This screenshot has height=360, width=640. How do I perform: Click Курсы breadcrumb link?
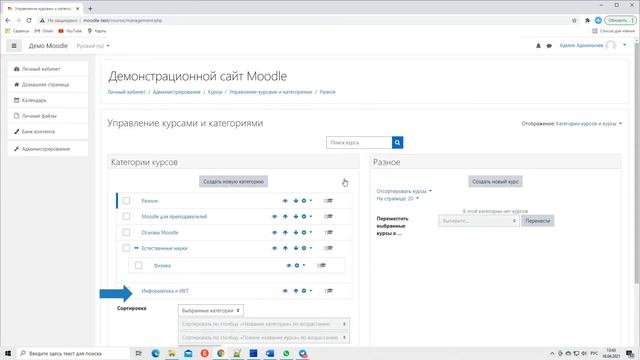click(x=215, y=92)
